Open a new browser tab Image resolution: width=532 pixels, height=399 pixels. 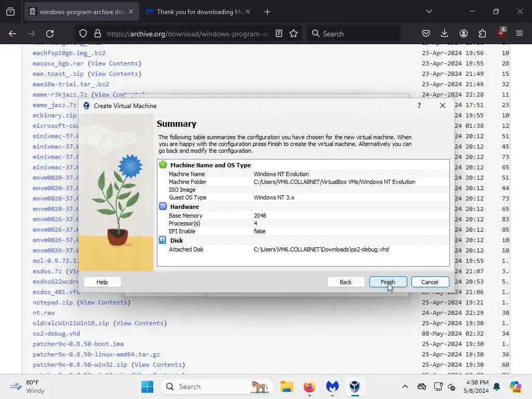[x=268, y=12]
